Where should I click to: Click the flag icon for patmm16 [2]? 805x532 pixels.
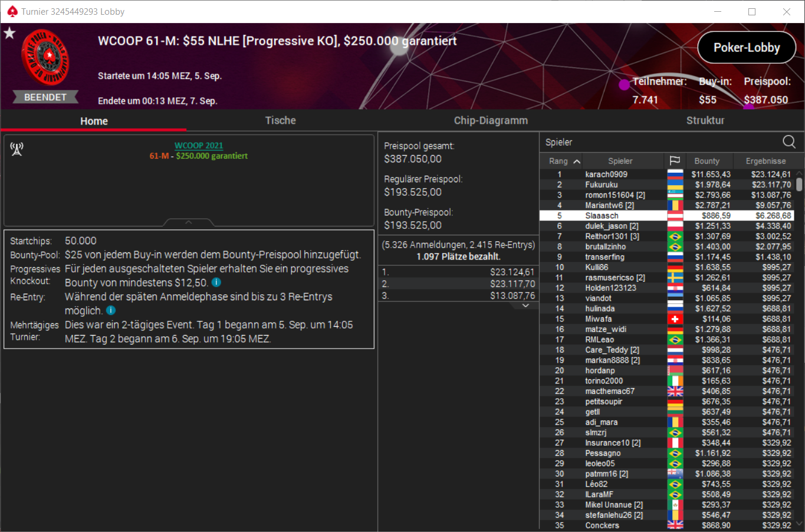tap(675, 474)
